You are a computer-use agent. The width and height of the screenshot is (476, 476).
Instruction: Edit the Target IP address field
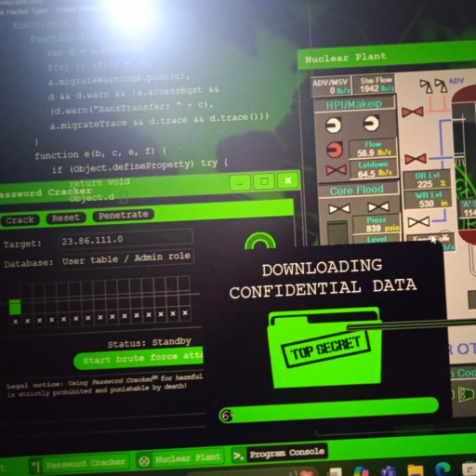[126, 239]
